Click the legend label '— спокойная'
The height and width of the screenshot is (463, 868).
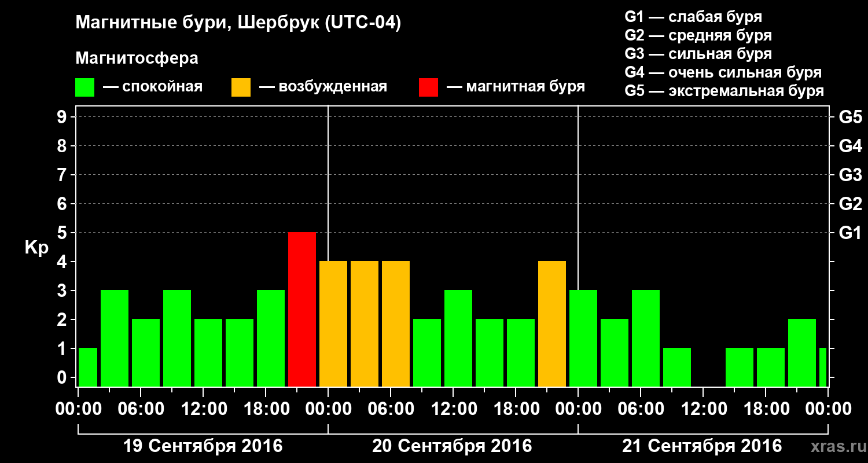pos(153,87)
